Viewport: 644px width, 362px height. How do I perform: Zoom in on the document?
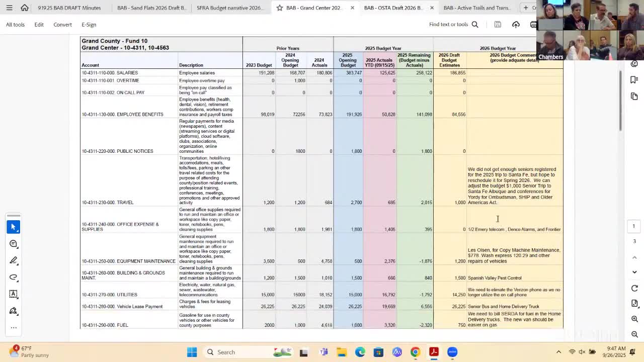634,319
